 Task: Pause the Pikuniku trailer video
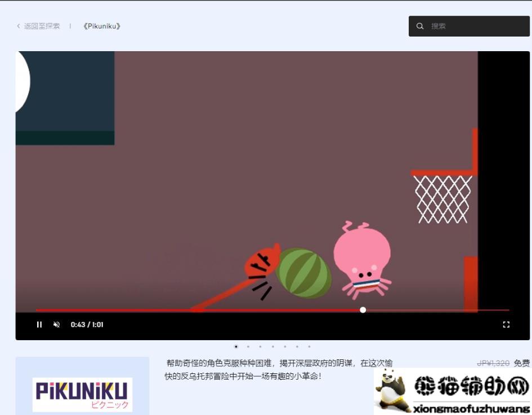[39, 324]
